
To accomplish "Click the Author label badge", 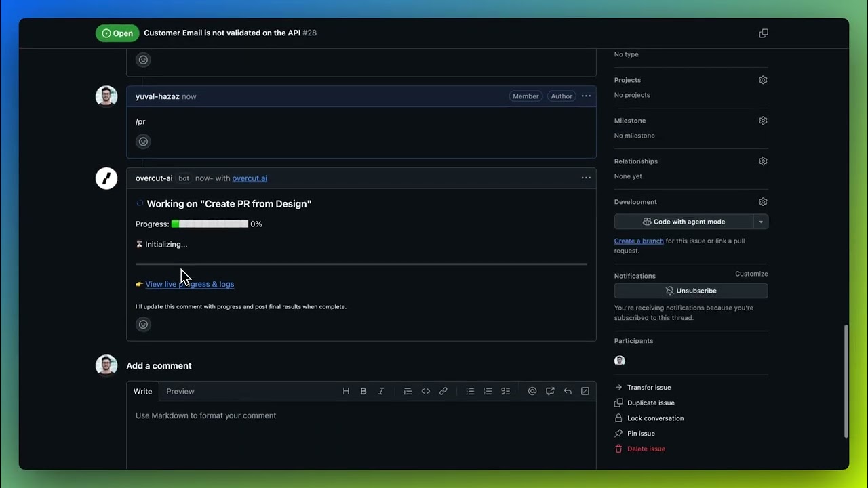I will pos(561,96).
